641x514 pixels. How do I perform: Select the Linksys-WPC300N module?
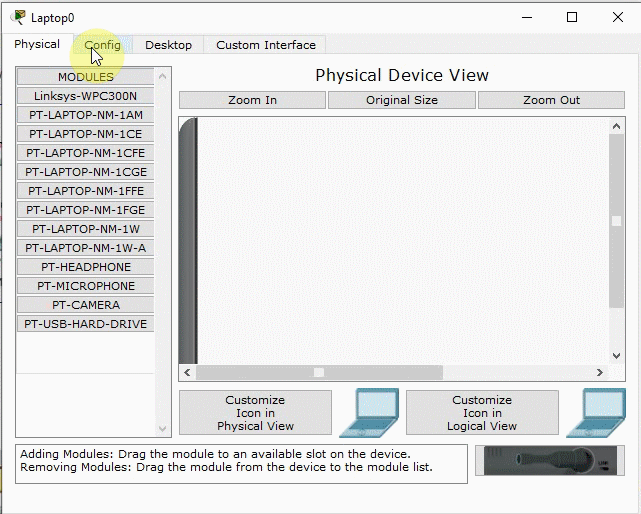point(85,96)
